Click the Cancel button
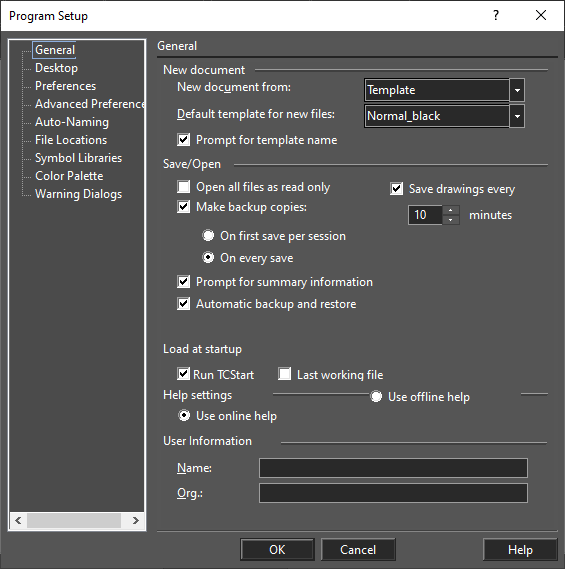565x569 pixels. pos(358,549)
